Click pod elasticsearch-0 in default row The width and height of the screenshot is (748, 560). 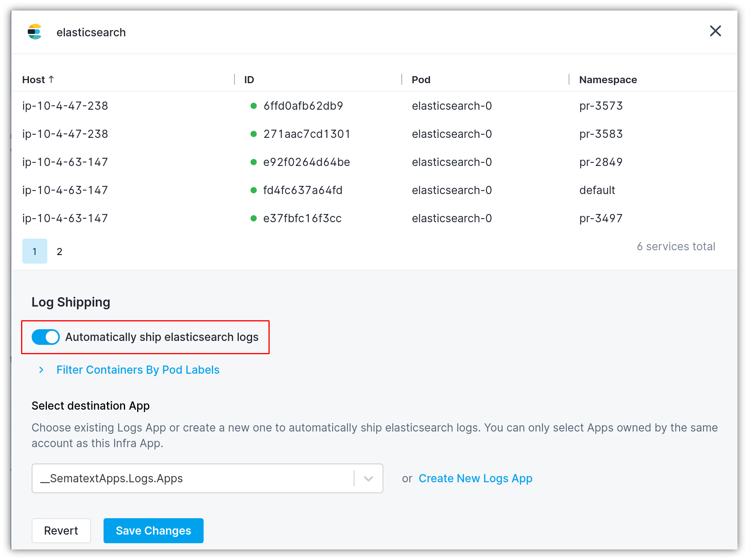tap(452, 190)
